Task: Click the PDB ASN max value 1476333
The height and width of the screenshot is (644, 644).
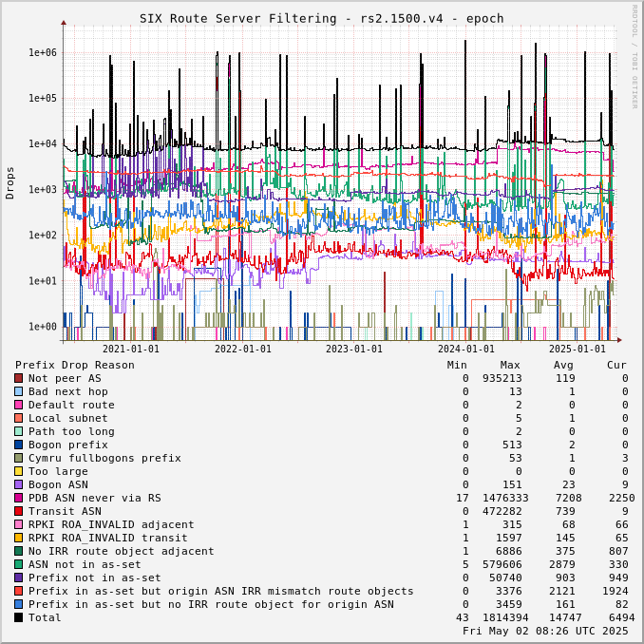Action: coord(505,498)
